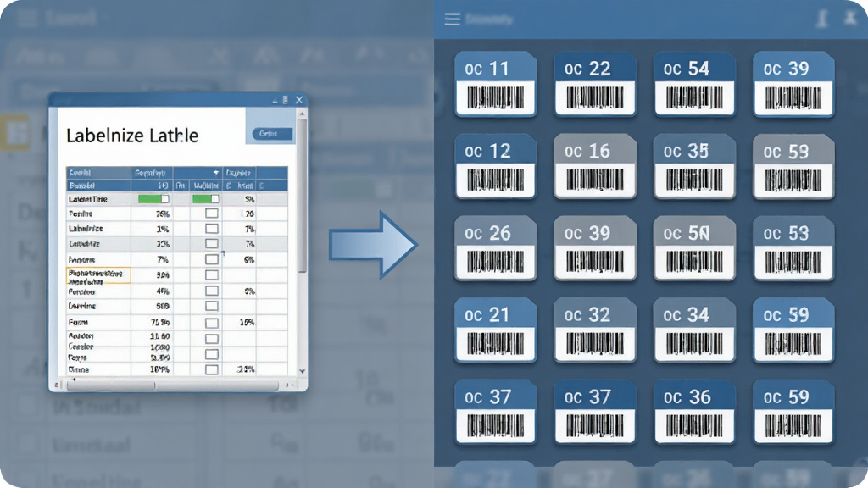Viewport: 868px width, 488px height.
Task: Open the oc 22 barcode label
Action: click(x=595, y=84)
